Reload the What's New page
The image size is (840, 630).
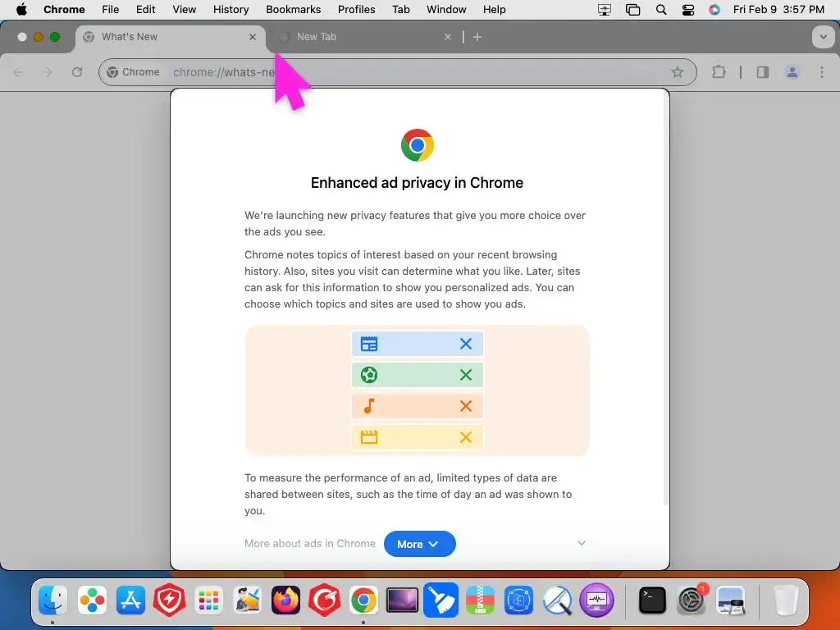click(x=77, y=72)
